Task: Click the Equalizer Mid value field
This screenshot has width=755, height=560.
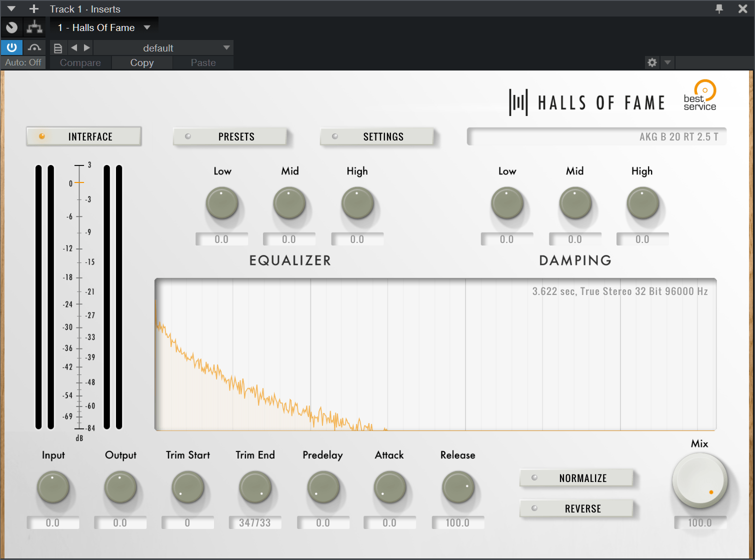Action: pos(289,239)
